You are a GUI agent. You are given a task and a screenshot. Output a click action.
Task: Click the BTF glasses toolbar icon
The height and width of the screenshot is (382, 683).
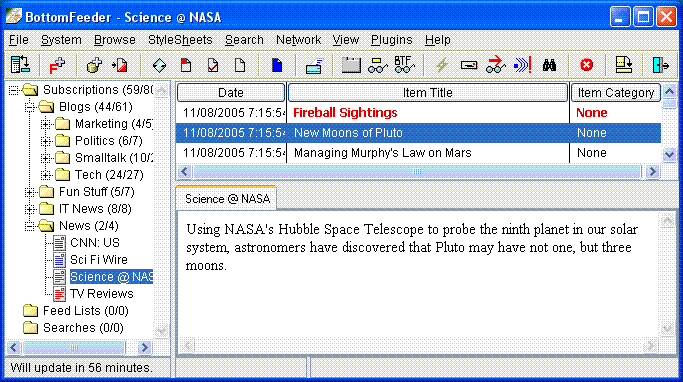404,65
